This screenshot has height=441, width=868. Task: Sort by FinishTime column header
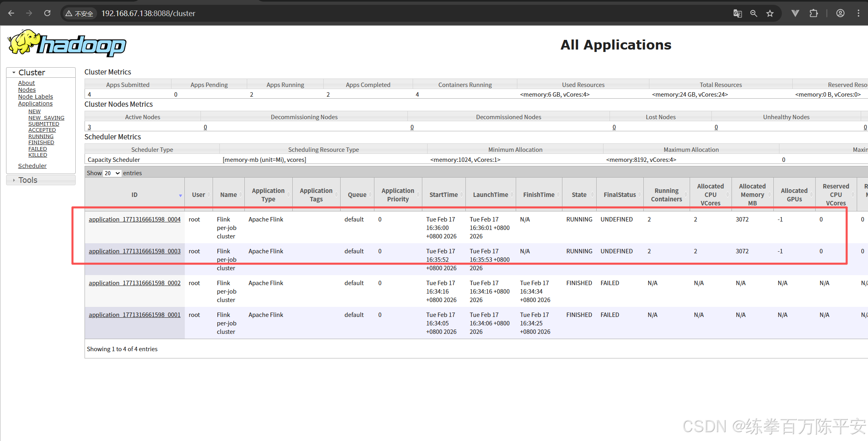[539, 195]
